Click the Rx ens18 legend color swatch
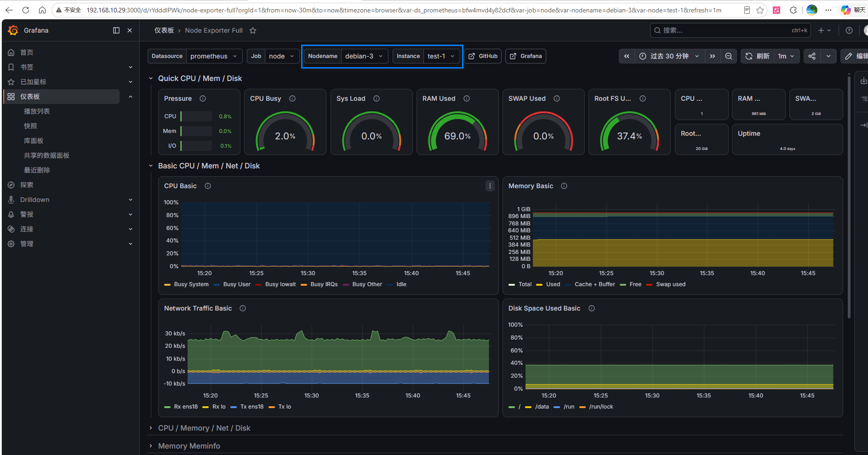This screenshot has width=868, height=455. [167, 407]
